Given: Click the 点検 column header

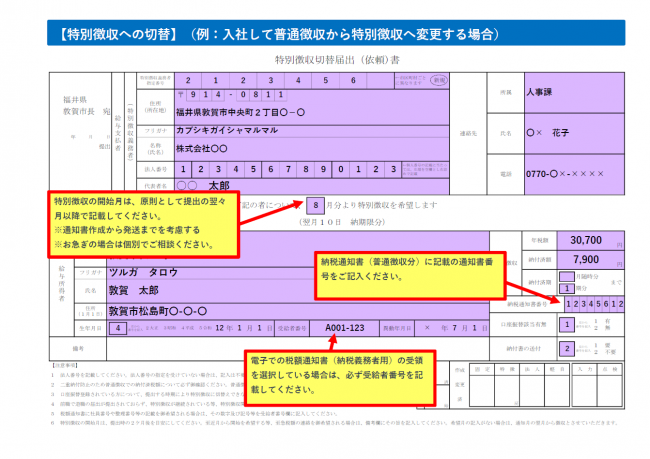Looking at the screenshot, I should pyautogui.click(x=609, y=369).
